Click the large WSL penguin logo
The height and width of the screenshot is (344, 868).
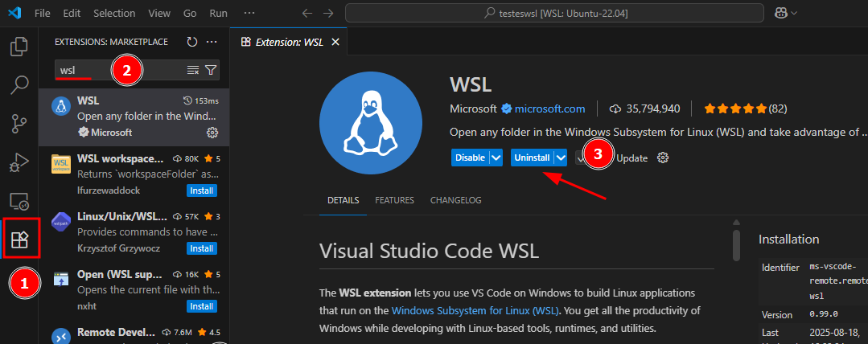(x=371, y=123)
